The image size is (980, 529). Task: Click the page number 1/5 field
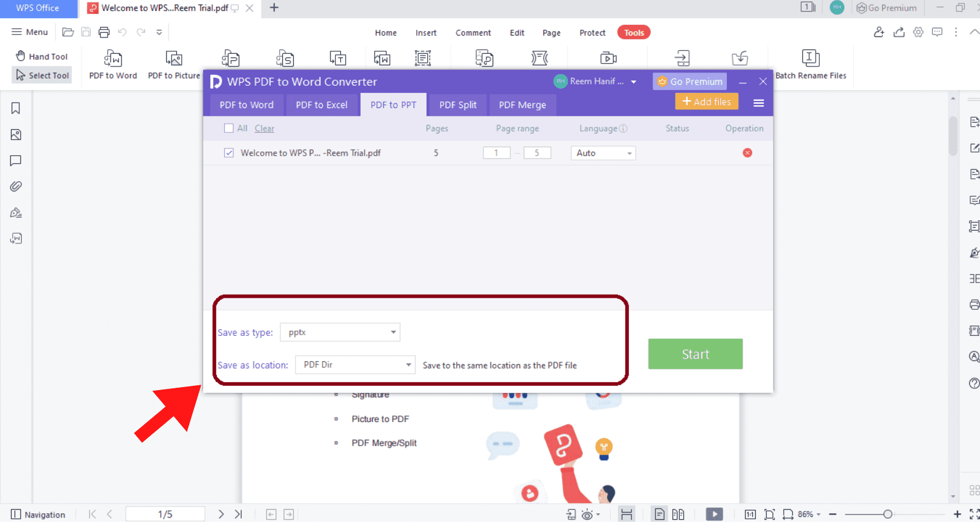[x=165, y=515]
